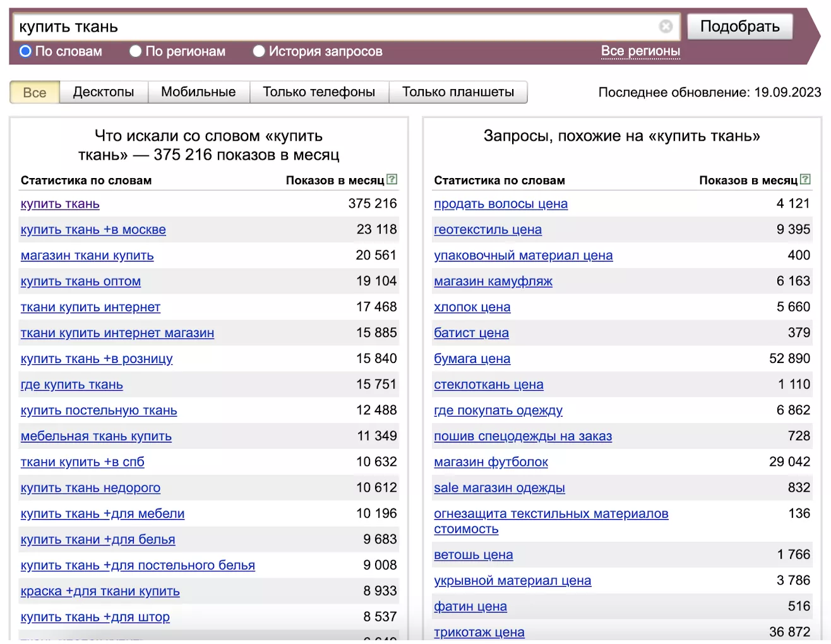
Task: Open the 'Только телефоны' tab
Action: [319, 92]
